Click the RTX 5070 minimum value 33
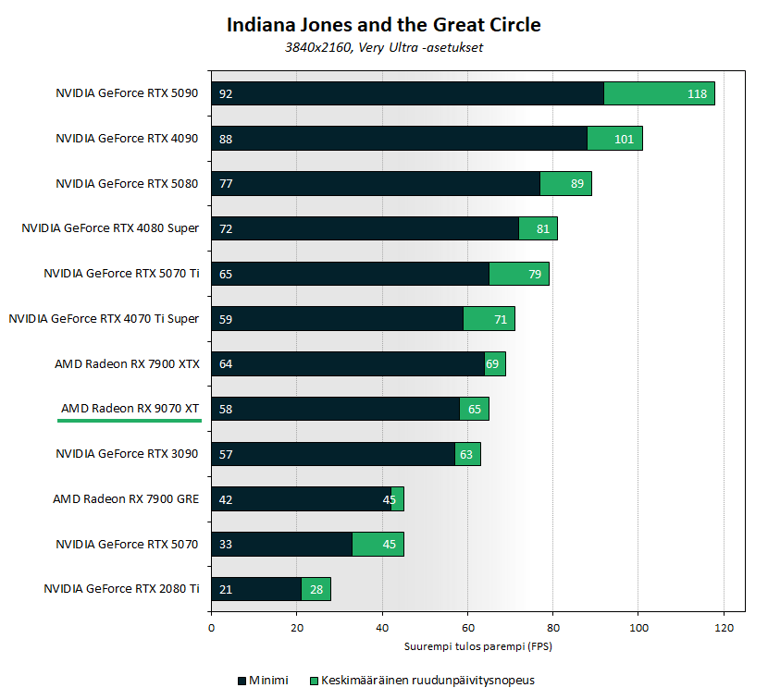Viewport: 768px width, 700px height. (226, 545)
